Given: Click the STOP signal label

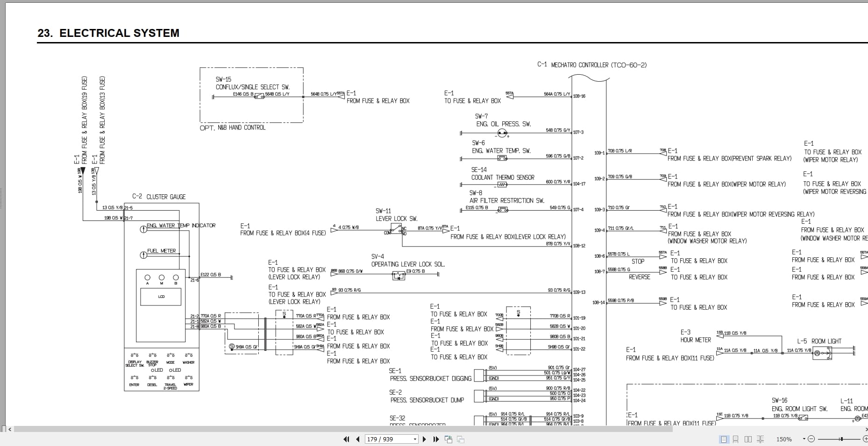Looking at the screenshot, I should 638,262.
